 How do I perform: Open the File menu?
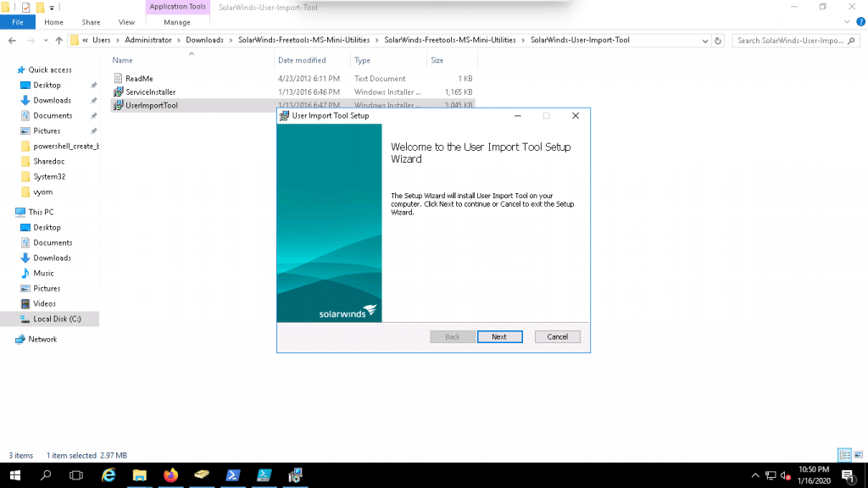click(x=17, y=22)
